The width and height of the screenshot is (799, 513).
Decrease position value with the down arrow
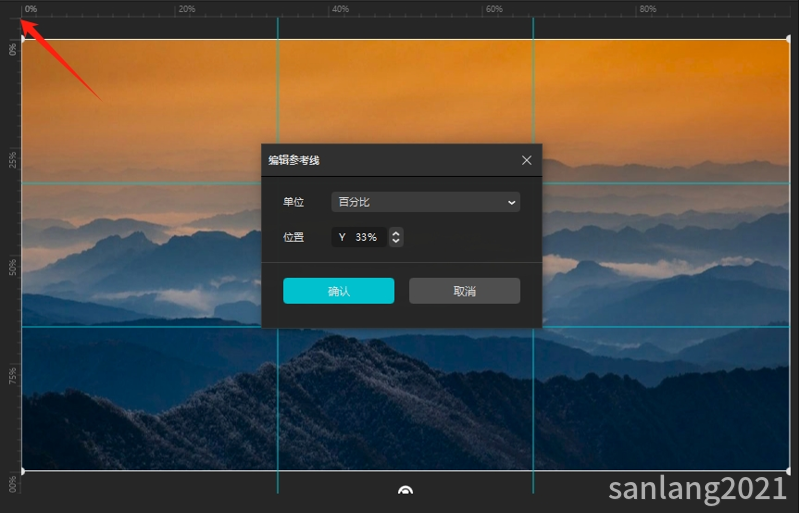(x=396, y=242)
